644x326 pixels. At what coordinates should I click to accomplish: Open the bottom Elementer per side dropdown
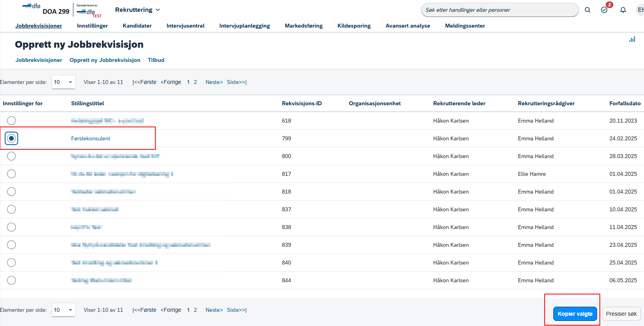point(63,310)
